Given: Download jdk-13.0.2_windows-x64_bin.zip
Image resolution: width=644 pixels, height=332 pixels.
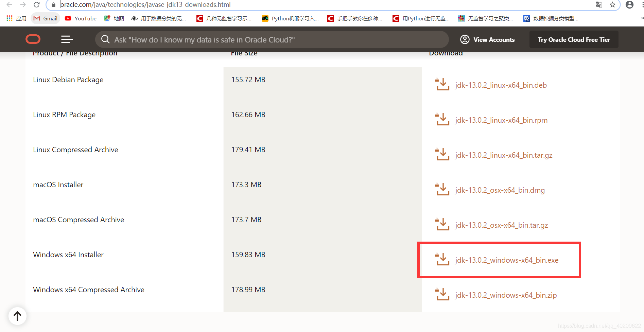Looking at the screenshot, I should pos(506,295).
